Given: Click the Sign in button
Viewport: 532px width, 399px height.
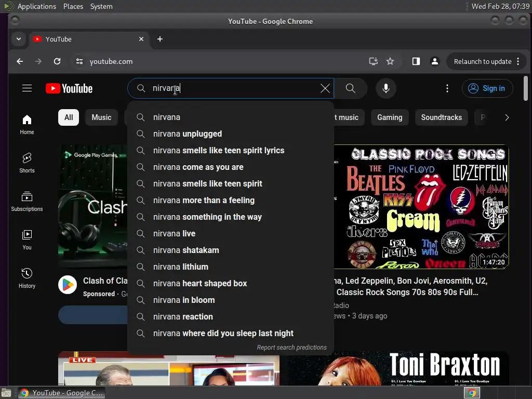Looking at the screenshot, I should point(487,88).
